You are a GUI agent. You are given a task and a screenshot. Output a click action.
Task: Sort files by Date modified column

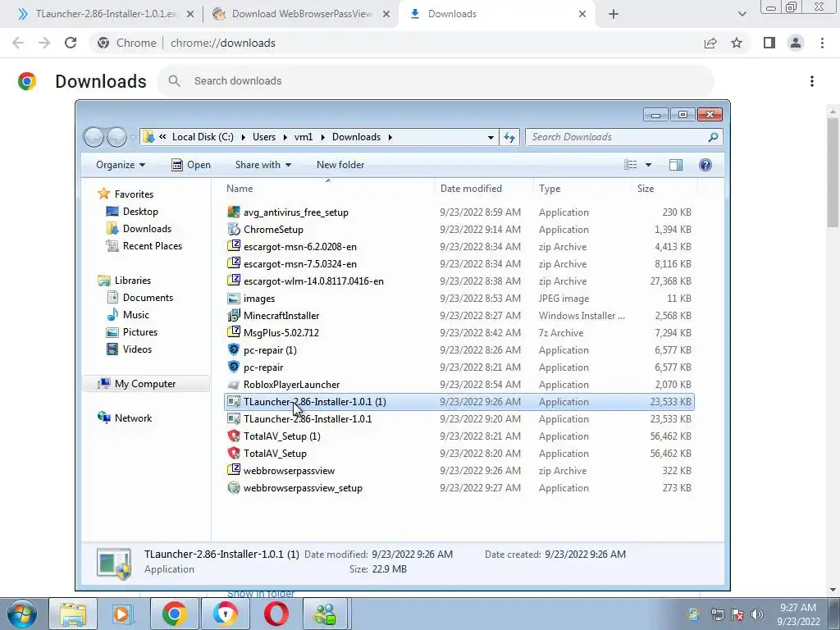484,188
